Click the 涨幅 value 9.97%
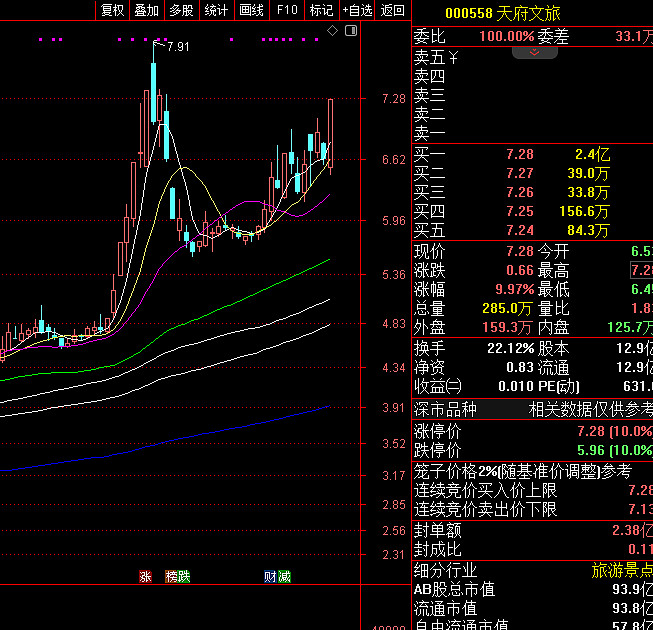Image resolution: width=653 pixels, height=630 pixels. (x=515, y=289)
